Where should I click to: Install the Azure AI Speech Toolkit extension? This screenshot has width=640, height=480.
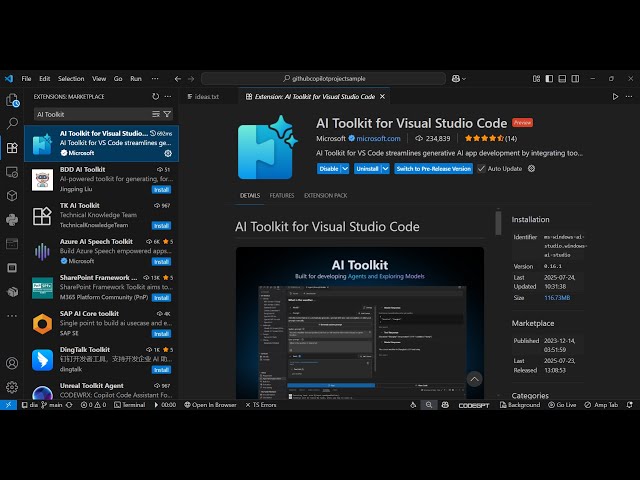point(162,262)
